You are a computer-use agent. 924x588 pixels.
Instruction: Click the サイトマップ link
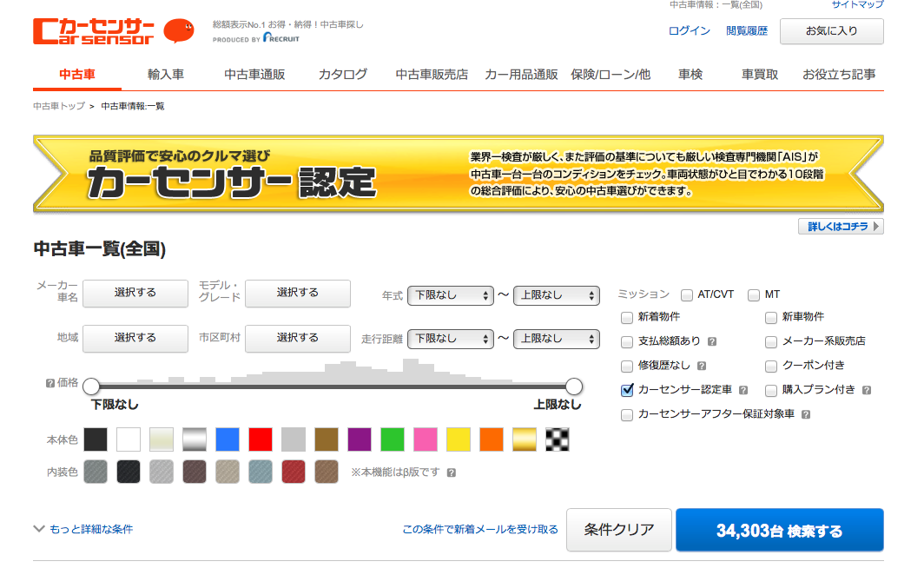(857, 4)
